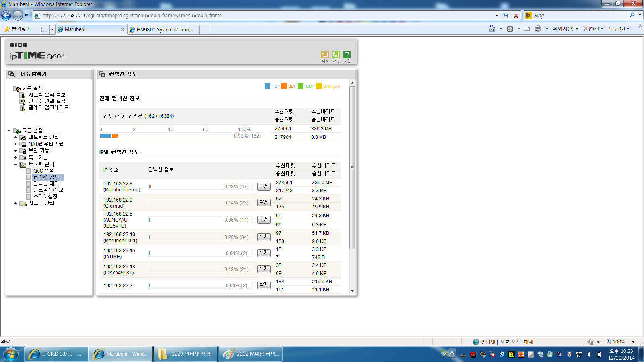This screenshot has height=362, width=644.
Task: Expand the NAT/라우터 관리 tree node
Action: coord(16,144)
